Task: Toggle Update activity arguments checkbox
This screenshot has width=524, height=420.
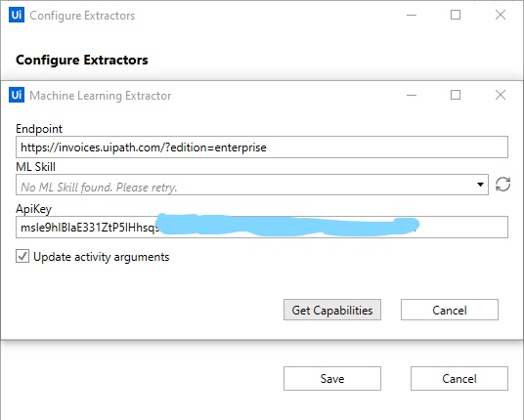Action: pos(22,257)
